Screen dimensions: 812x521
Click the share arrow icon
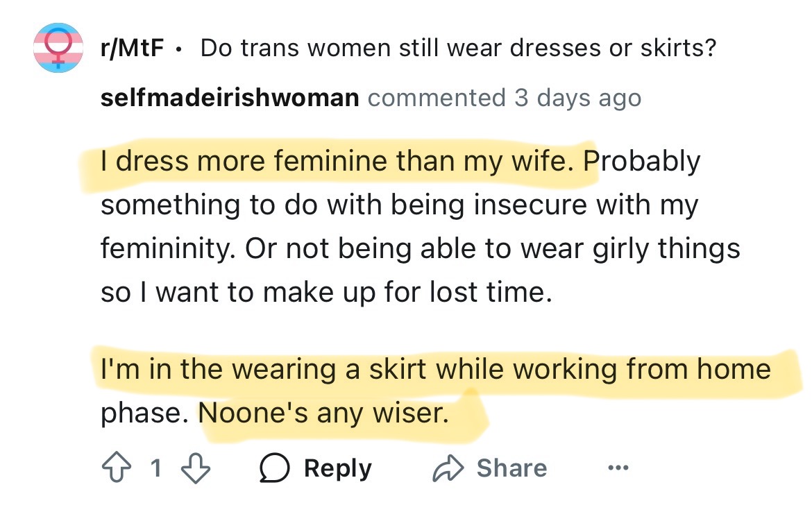click(448, 468)
